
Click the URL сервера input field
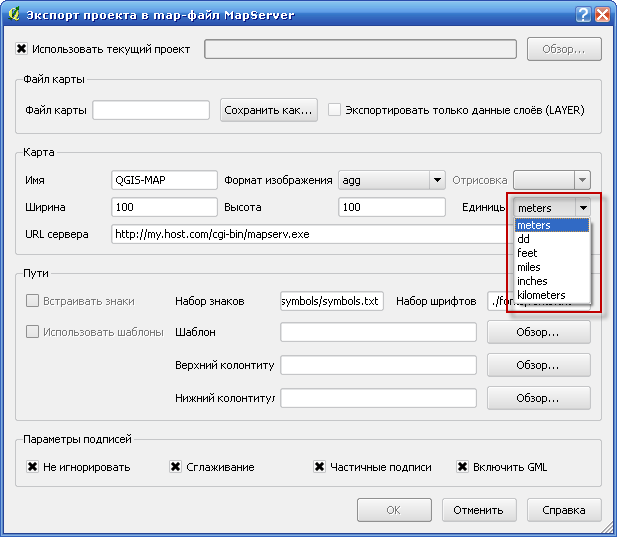(313, 234)
